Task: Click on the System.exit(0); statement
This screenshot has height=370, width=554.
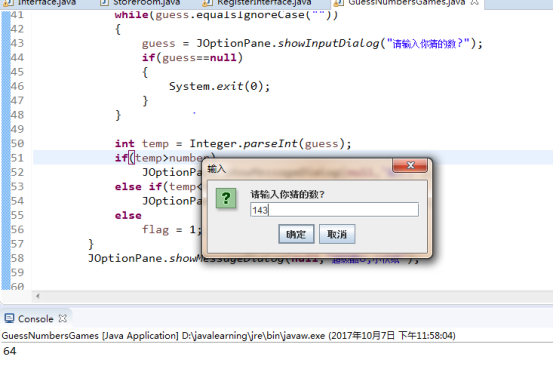Action: coord(219,86)
